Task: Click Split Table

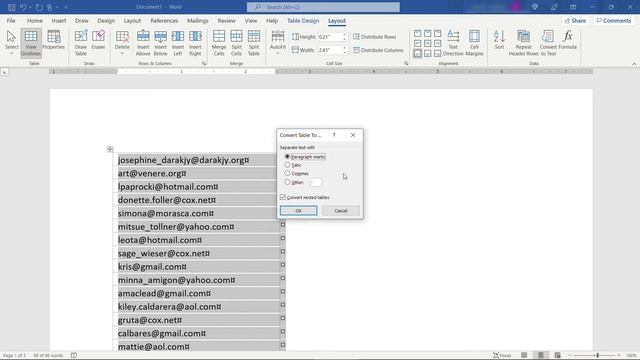Action: (254, 42)
